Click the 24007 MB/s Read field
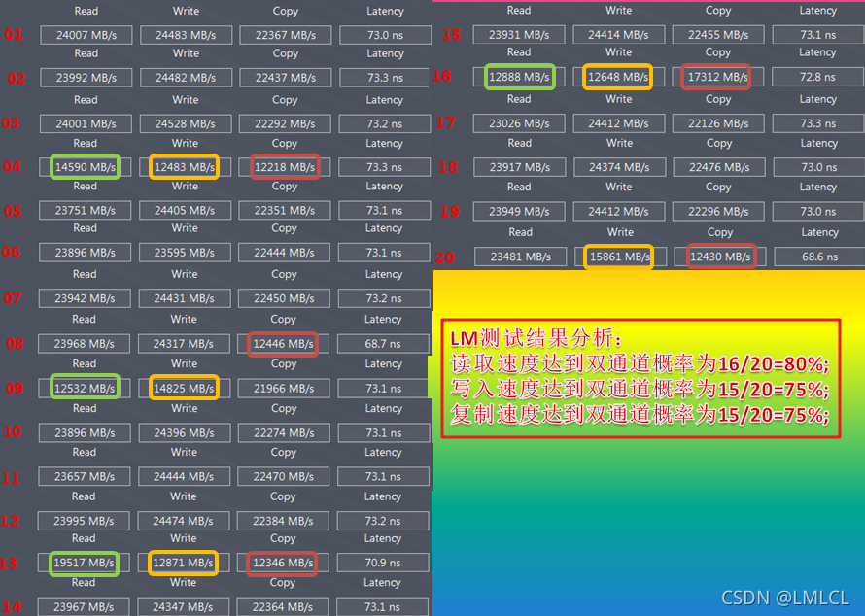 click(x=86, y=35)
